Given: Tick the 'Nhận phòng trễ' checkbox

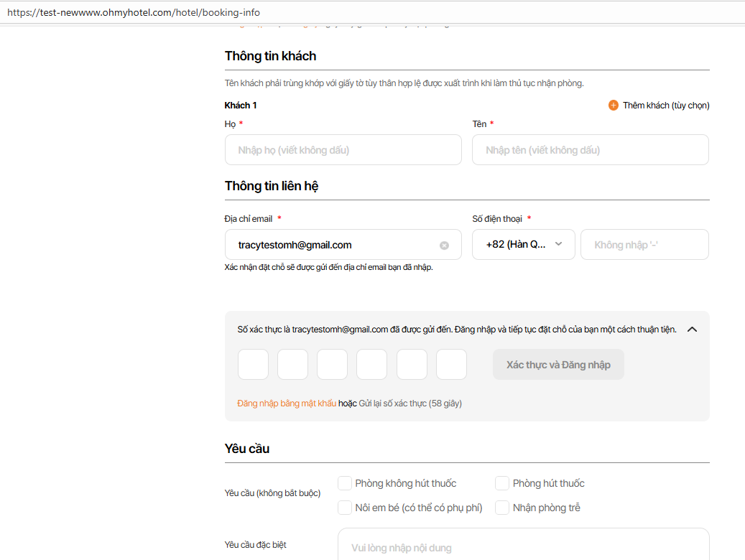Looking at the screenshot, I should coord(502,508).
